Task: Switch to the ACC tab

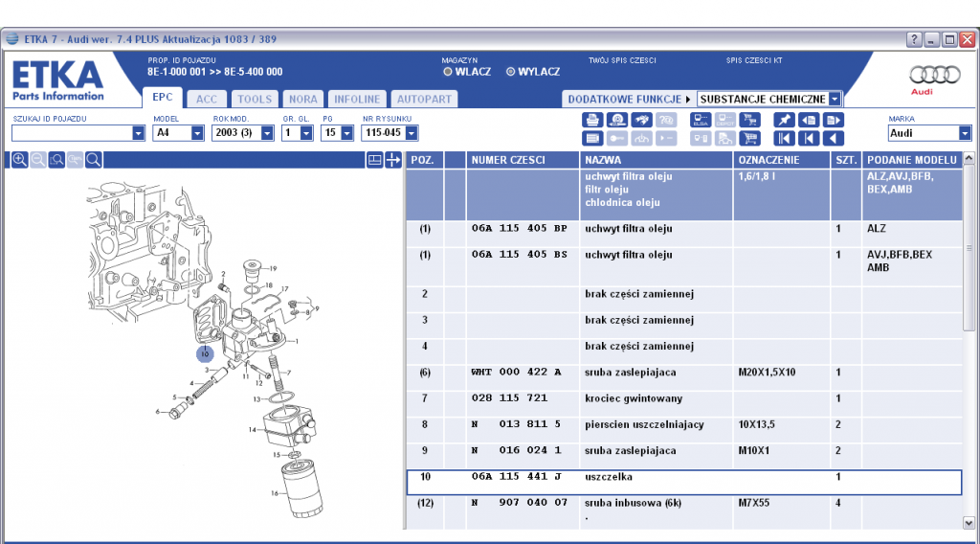Action: [207, 99]
